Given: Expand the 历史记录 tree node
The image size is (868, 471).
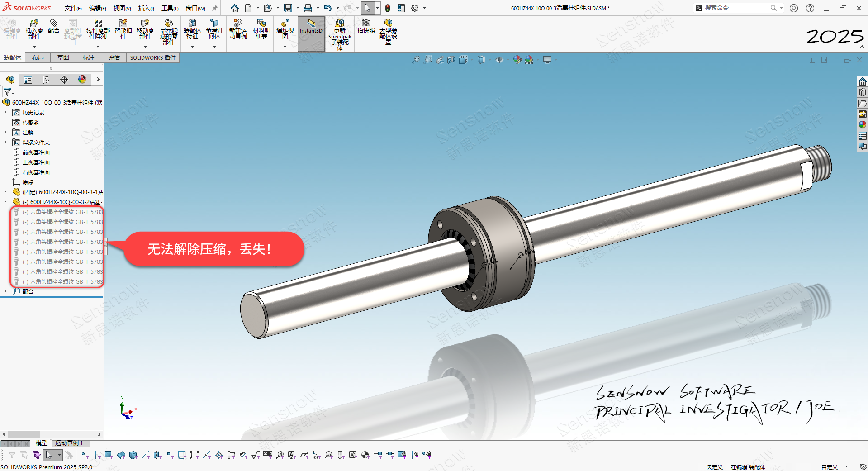Looking at the screenshot, I should click(5, 112).
